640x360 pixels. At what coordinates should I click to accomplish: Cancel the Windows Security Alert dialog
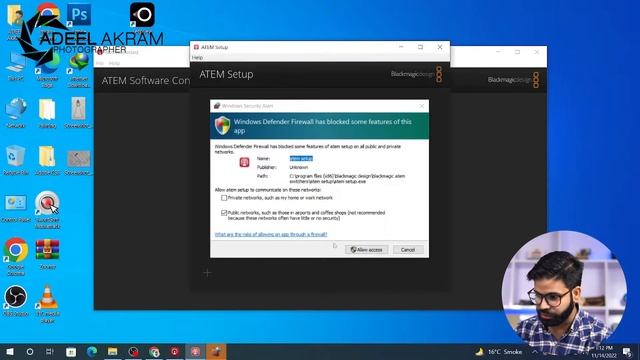408,249
